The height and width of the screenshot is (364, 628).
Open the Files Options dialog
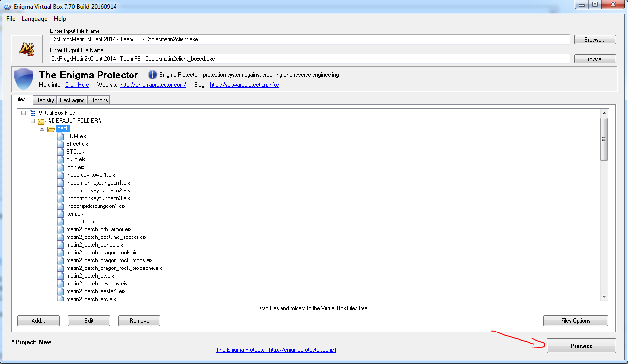[576, 321]
